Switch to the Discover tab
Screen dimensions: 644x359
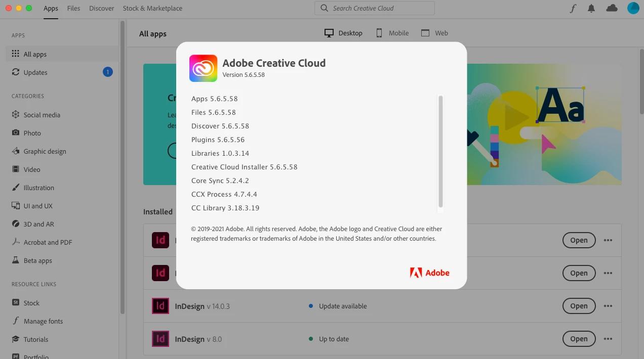click(101, 8)
